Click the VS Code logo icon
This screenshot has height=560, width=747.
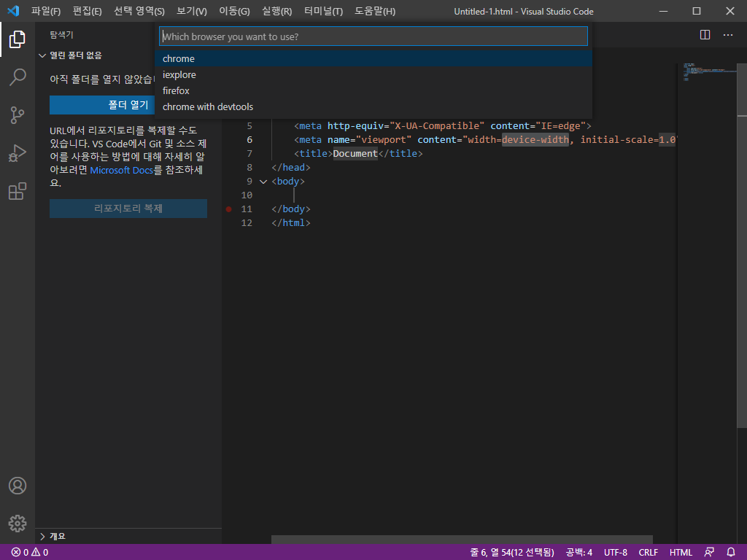tap(13, 10)
